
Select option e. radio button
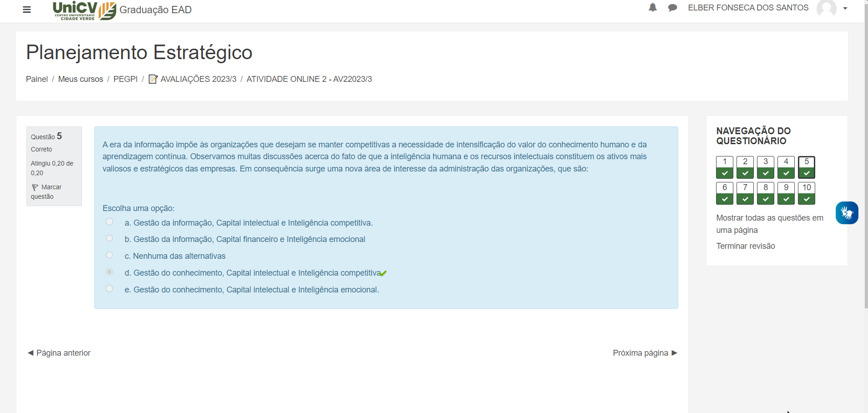[109, 289]
